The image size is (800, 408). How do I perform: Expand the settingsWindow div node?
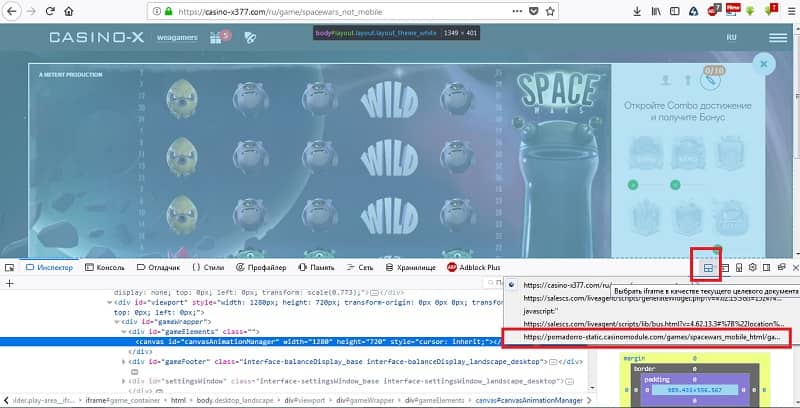click(x=124, y=381)
